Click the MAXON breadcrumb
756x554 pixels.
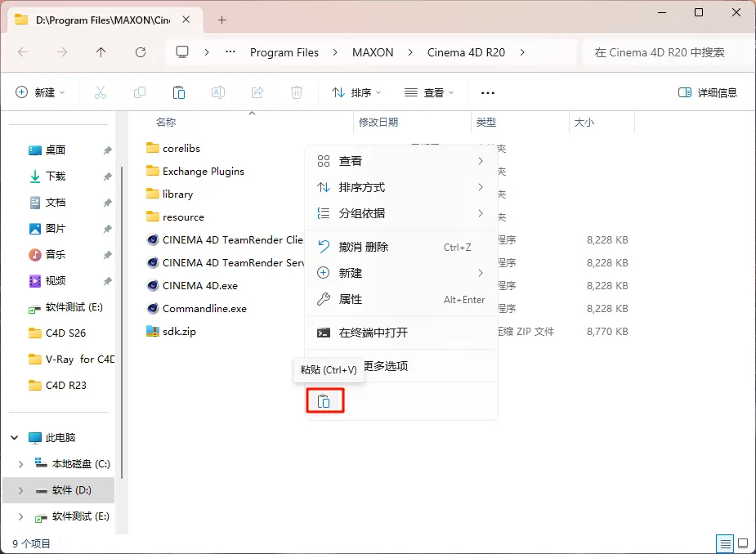click(x=373, y=52)
